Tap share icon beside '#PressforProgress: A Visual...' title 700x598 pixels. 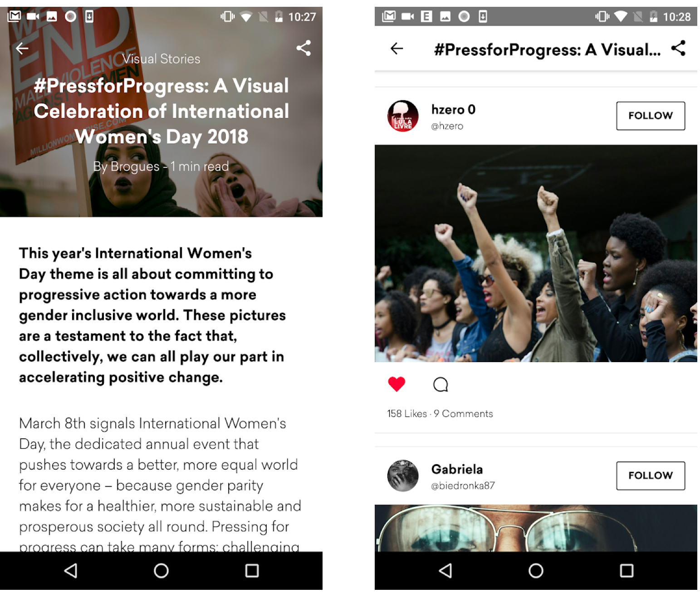click(x=678, y=48)
